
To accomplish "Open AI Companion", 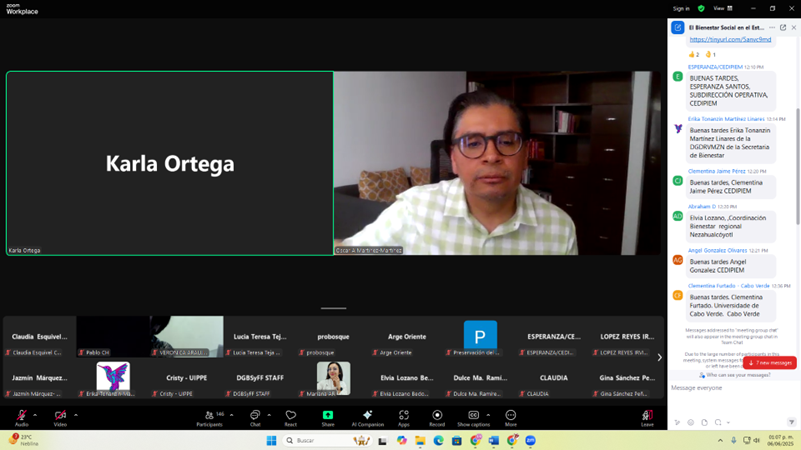I will pyautogui.click(x=367, y=418).
